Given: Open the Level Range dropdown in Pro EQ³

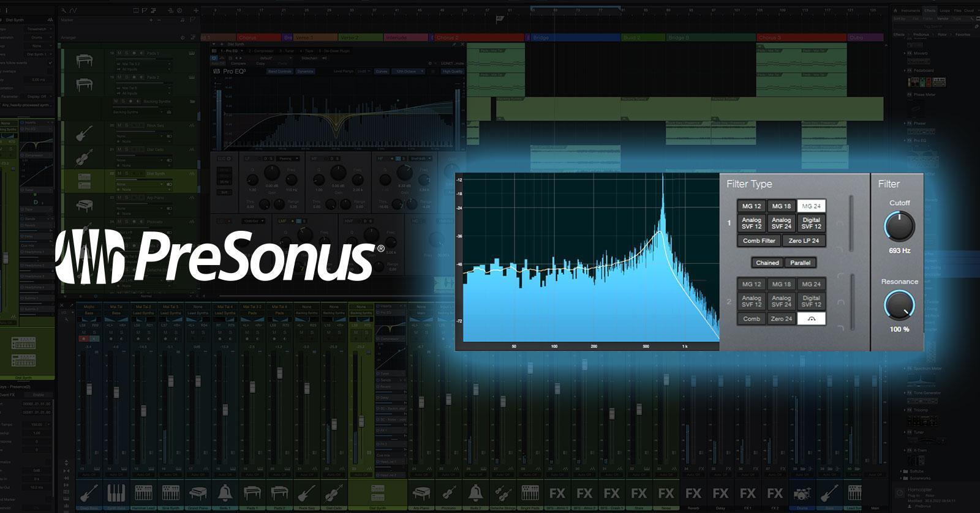Looking at the screenshot, I should (364, 72).
